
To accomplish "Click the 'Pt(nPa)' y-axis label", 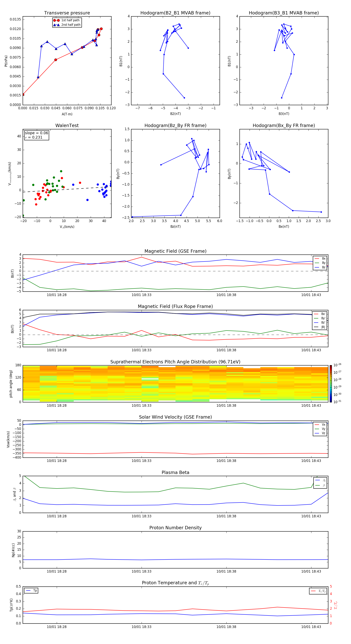I will [6, 61].
